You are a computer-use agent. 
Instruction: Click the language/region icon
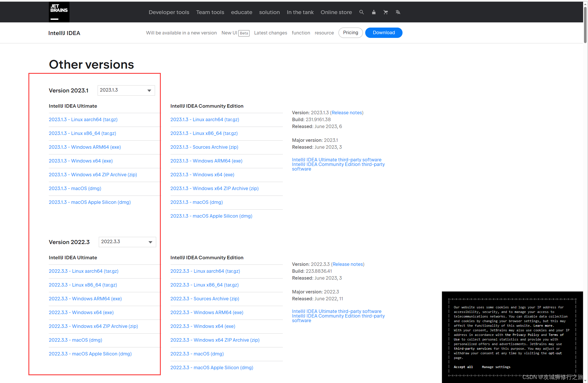(x=398, y=12)
